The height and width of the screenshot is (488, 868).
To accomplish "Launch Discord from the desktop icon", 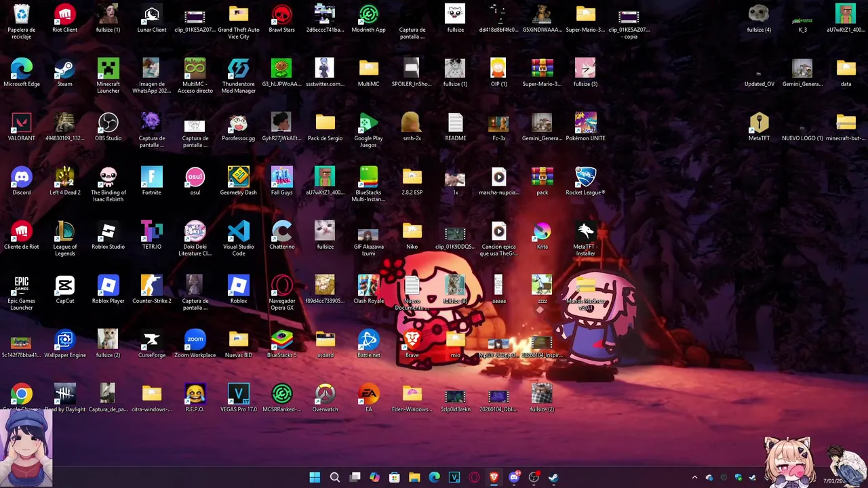I will point(22,178).
